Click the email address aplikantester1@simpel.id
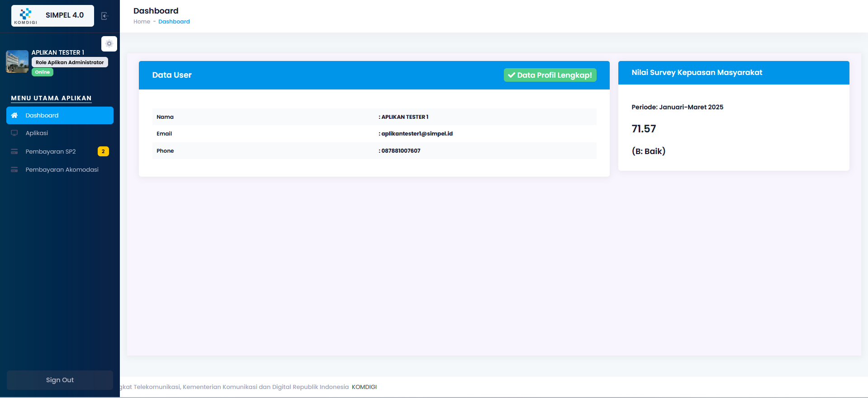This screenshot has width=868, height=398. [417, 134]
